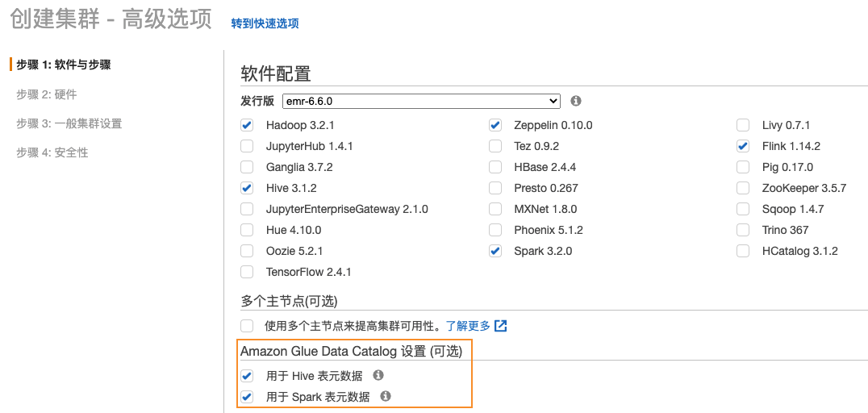The height and width of the screenshot is (413, 868).
Task: Open the emr-6.6.0 release dropdown
Action: point(421,102)
